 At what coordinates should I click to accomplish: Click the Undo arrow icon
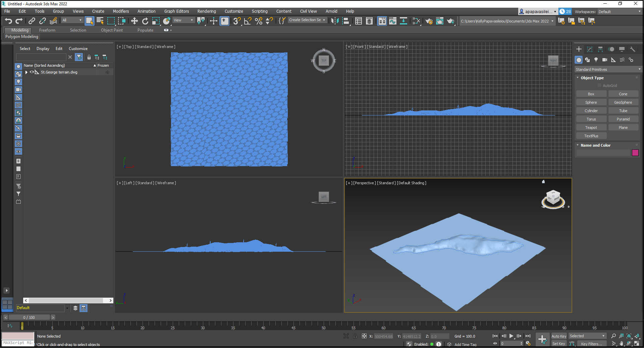8,21
